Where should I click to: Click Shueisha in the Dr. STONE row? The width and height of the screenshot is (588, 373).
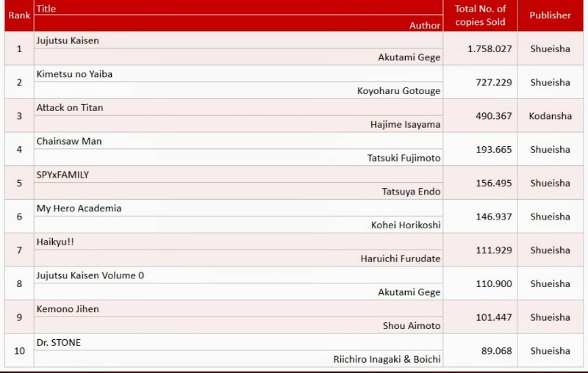click(550, 351)
